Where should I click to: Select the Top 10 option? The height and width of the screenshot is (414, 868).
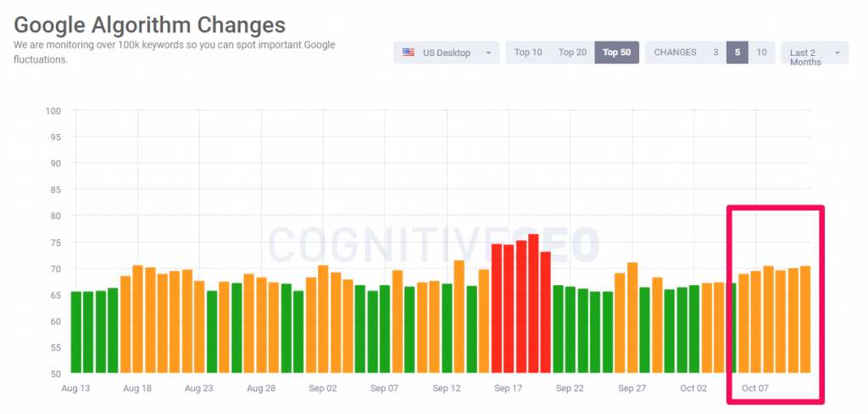pyautogui.click(x=528, y=53)
